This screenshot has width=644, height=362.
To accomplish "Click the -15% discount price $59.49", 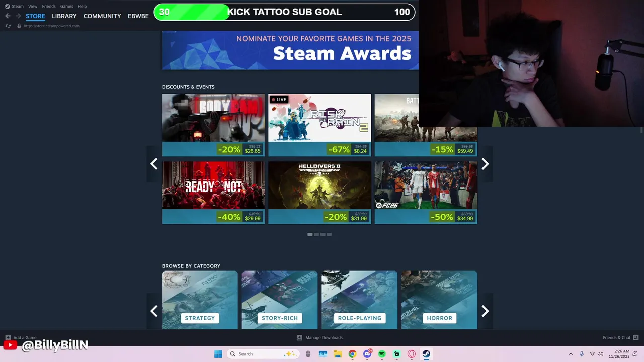I will tap(465, 151).
